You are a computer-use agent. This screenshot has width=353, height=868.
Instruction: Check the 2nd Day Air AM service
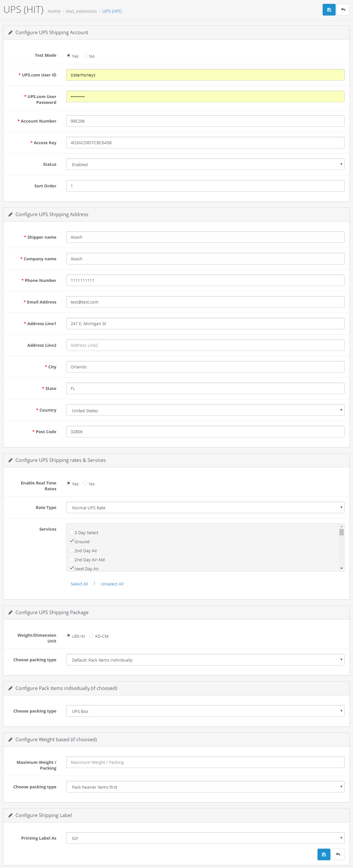[x=72, y=559]
